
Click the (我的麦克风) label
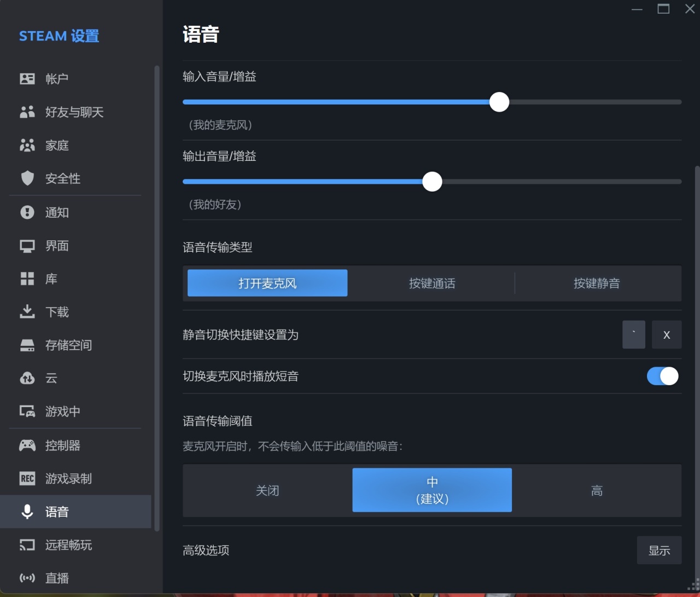[x=220, y=125]
